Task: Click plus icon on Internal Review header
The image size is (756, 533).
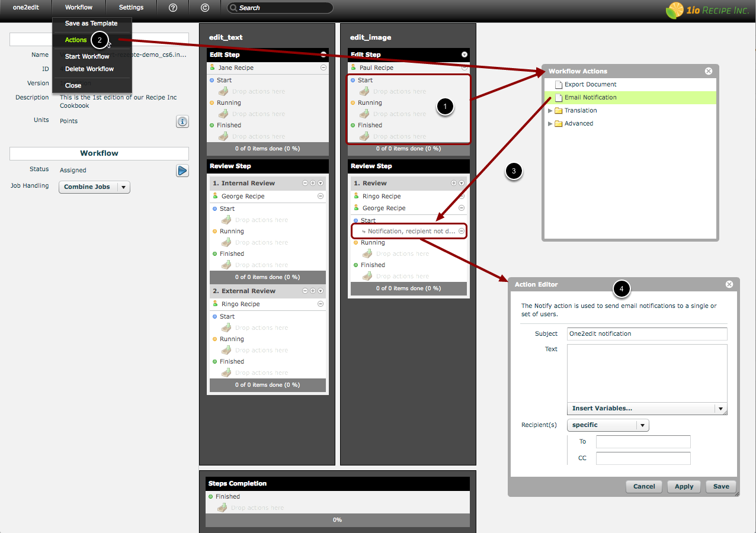Action: point(313,184)
